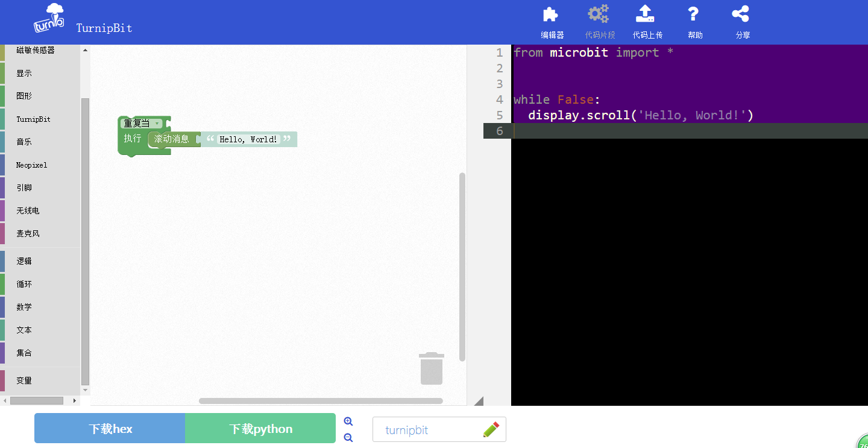Viewport: 868px width, 448px height.
Task: Click the 代码上传 upload icon
Action: (645, 14)
